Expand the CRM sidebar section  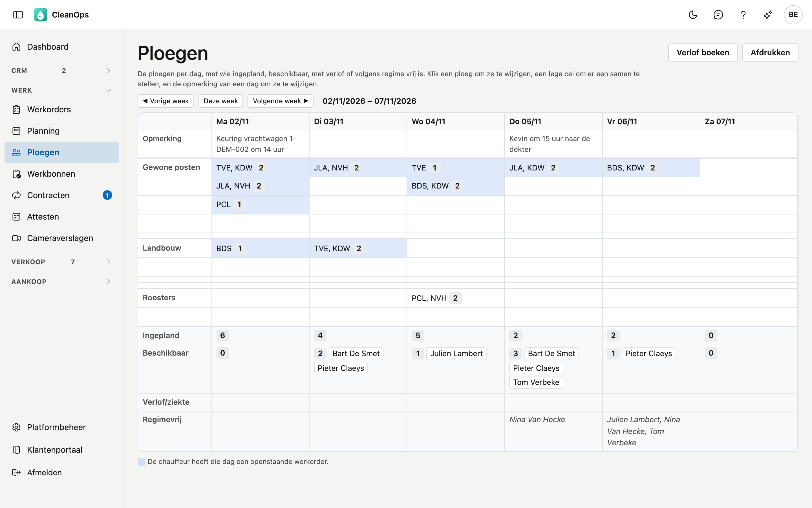pos(62,71)
